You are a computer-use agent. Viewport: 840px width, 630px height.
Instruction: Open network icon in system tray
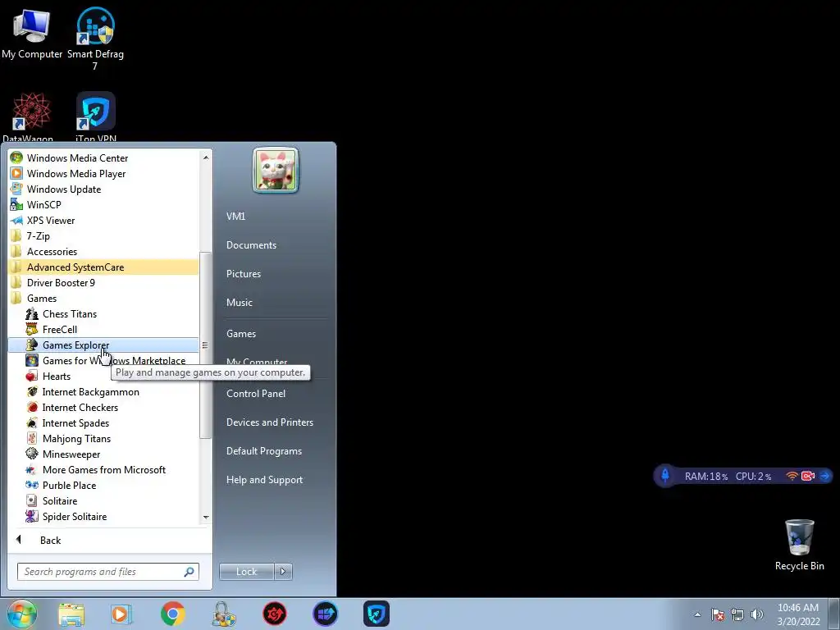coord(737,614)
